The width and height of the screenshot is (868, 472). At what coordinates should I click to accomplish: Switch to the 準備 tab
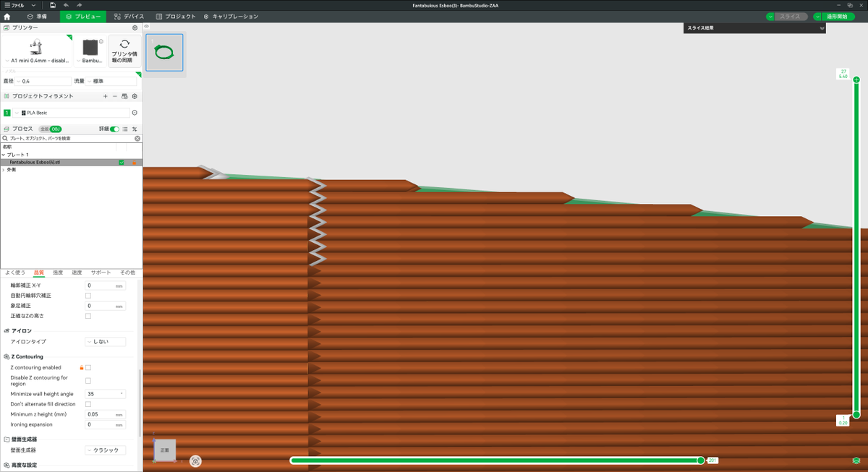pyautogui.click(x=37, y=16)
